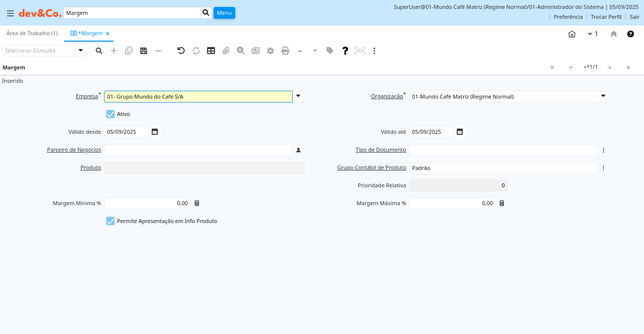Click the find record magnifier icon
The image size is (644, 334).
pos(99,51)
